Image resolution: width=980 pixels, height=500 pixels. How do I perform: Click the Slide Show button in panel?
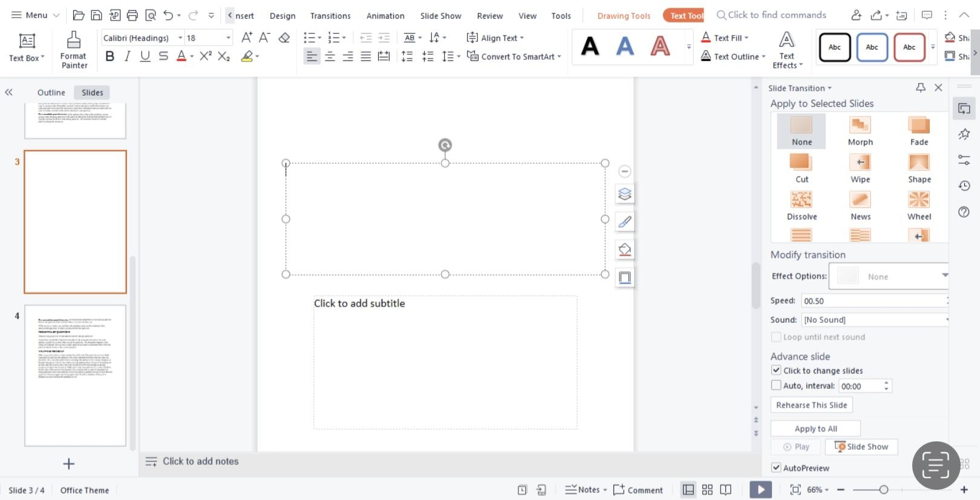[861, 446]
